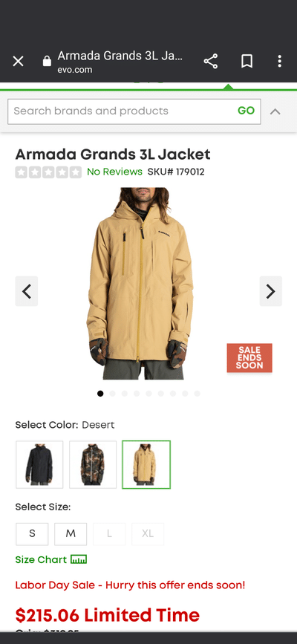Viewport: 297px width, 644px height.
Task: Open the No Reviews link
Action: pyautogui.click(x=114, y=172)
